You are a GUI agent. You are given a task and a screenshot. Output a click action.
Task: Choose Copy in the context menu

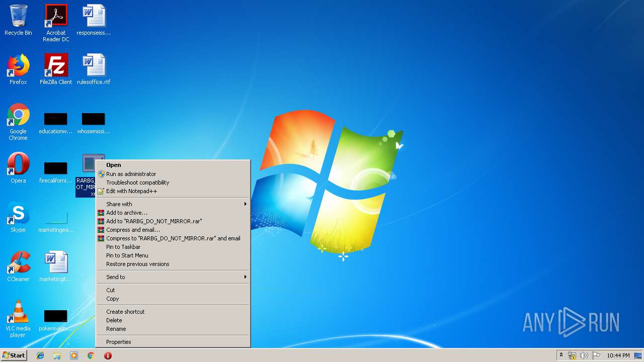pyautogui.click(x=173, y=299)
